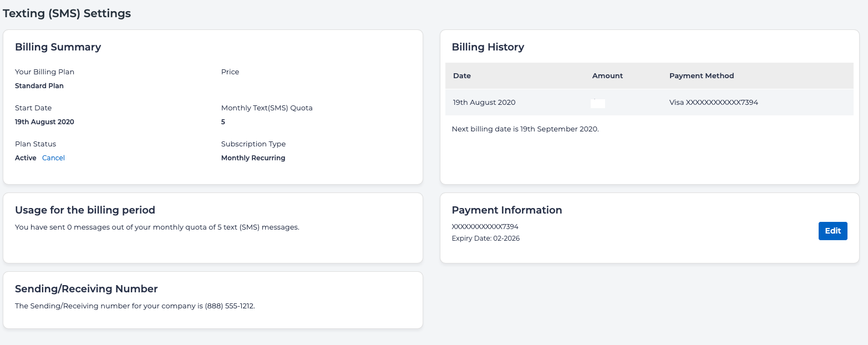Click the Amount column header
Image resolution: width=868 pixels, height=345 pixels.
(607, 76)
